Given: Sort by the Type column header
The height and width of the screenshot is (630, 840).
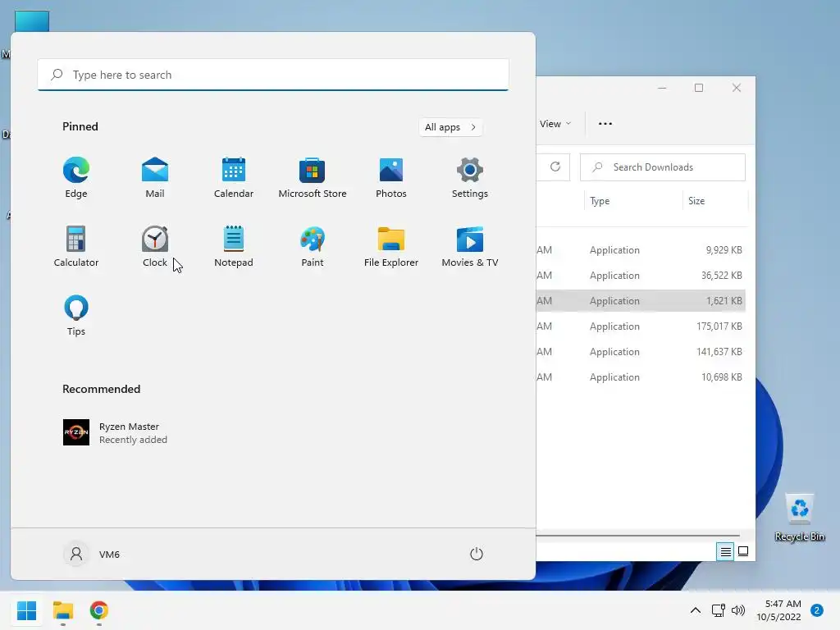Looking at the screenshot, I should click(x=632, y=201).
